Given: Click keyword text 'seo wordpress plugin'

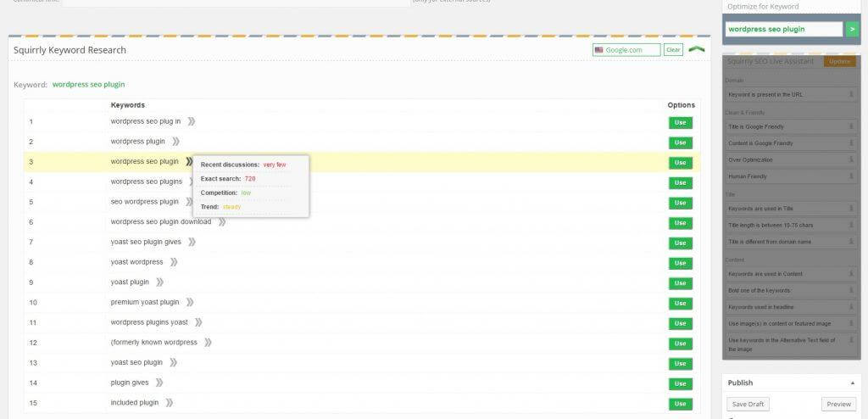Looking at the screenshot, I should pyautogui.click(x=144, y=202).
